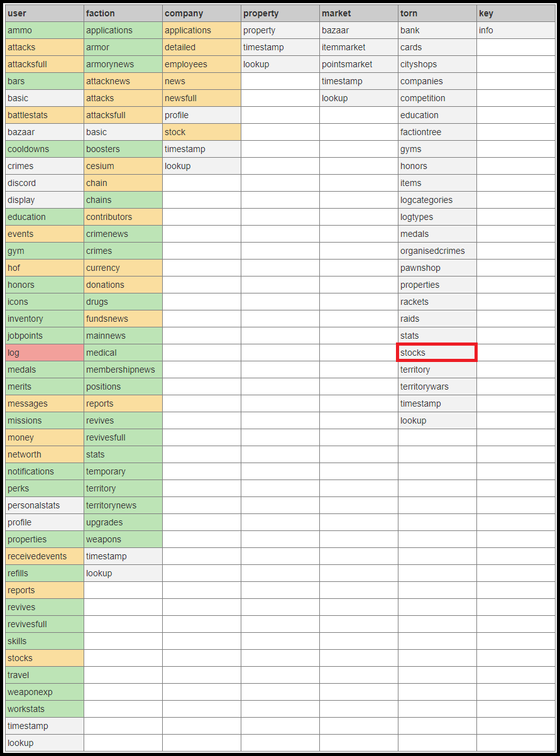Select the bazaar cell under market
The image size is (560, 756).
(359, 30)
